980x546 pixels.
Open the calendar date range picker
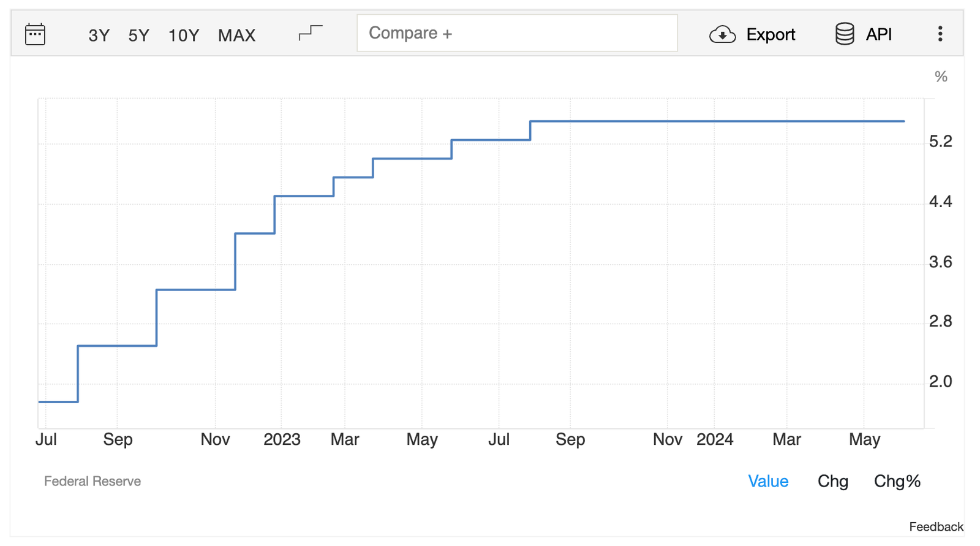click(35, 34)
